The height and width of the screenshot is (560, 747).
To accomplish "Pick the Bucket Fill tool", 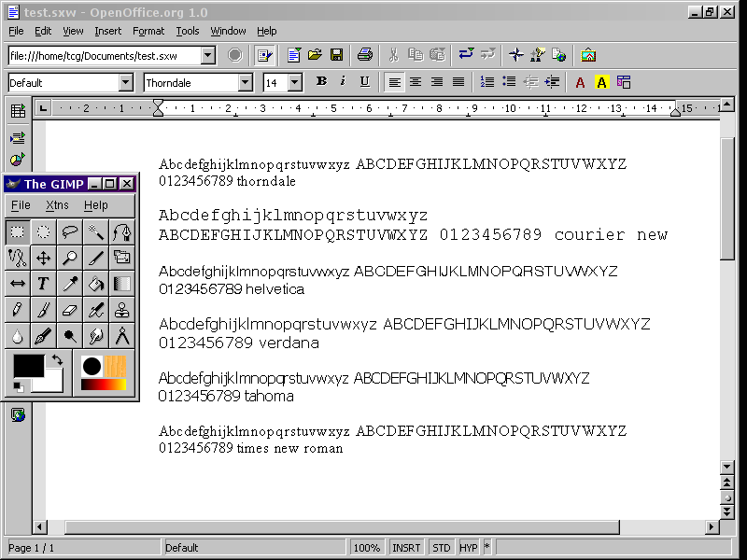I will coord(96,285).
